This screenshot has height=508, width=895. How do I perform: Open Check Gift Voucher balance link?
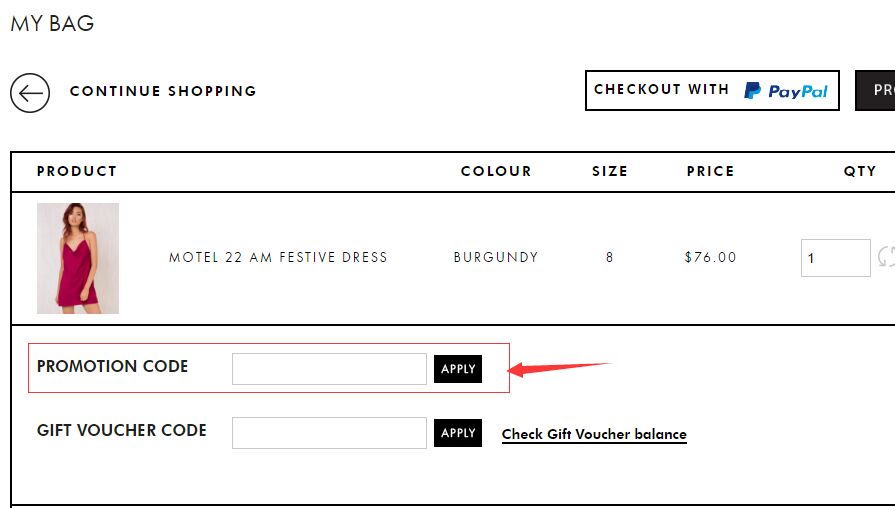[594, 434]
